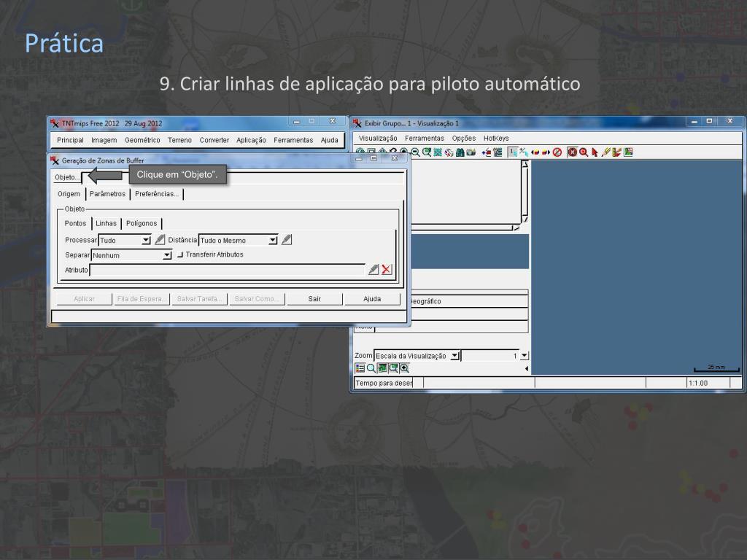Click the dropdown arrow beside zoom value 1
The height and width of the screenshot is (560, 747).
coord(525,355)
